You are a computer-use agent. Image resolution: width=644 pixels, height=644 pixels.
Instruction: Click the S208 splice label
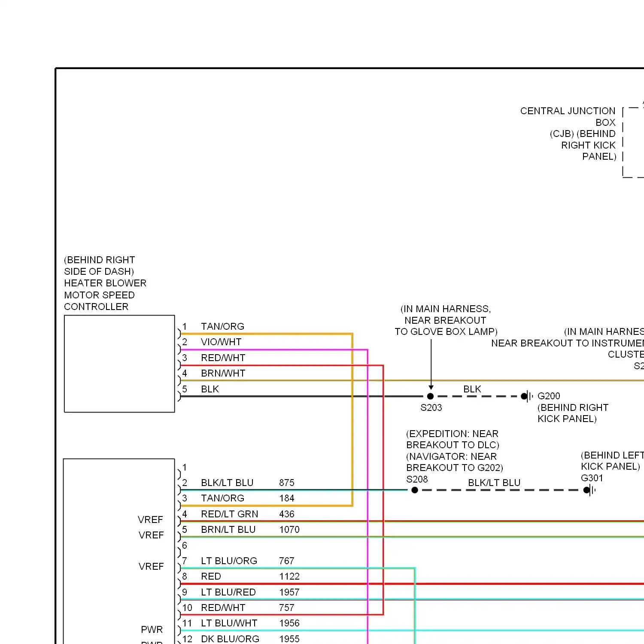click(417, 479)
